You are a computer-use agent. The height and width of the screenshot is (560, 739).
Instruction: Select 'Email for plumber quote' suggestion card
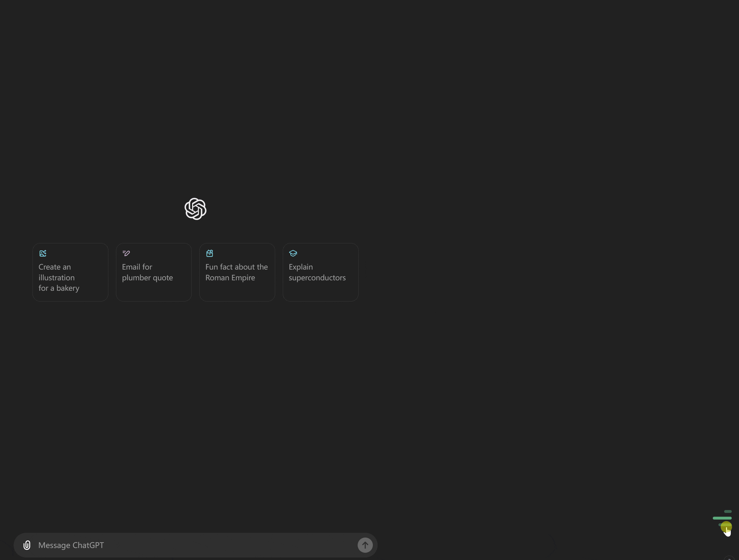click(154, 272)
